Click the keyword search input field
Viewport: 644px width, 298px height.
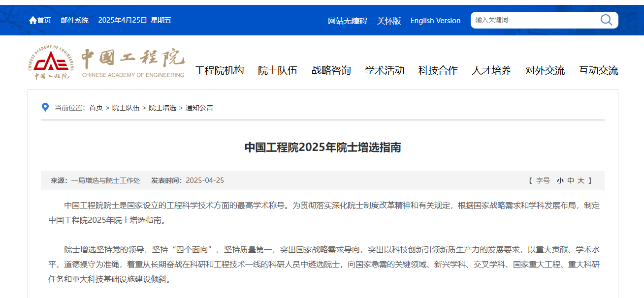[x=534, y=20]
